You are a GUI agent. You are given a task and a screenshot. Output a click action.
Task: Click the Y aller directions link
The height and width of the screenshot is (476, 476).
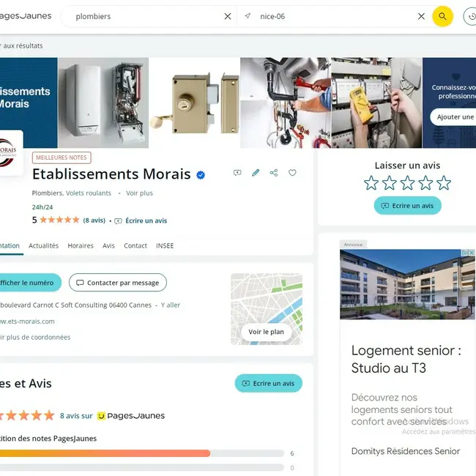click(171, 305)
